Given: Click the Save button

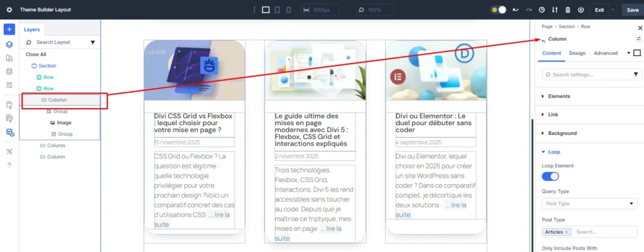Looking at the screenshot, I should [633, 10].
